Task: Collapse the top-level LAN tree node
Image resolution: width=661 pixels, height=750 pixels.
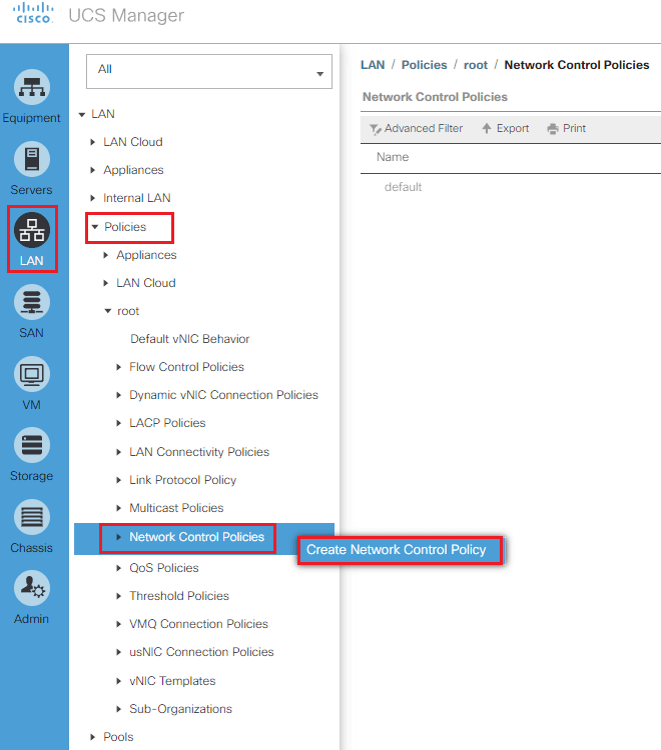Action: coord(82,114)
